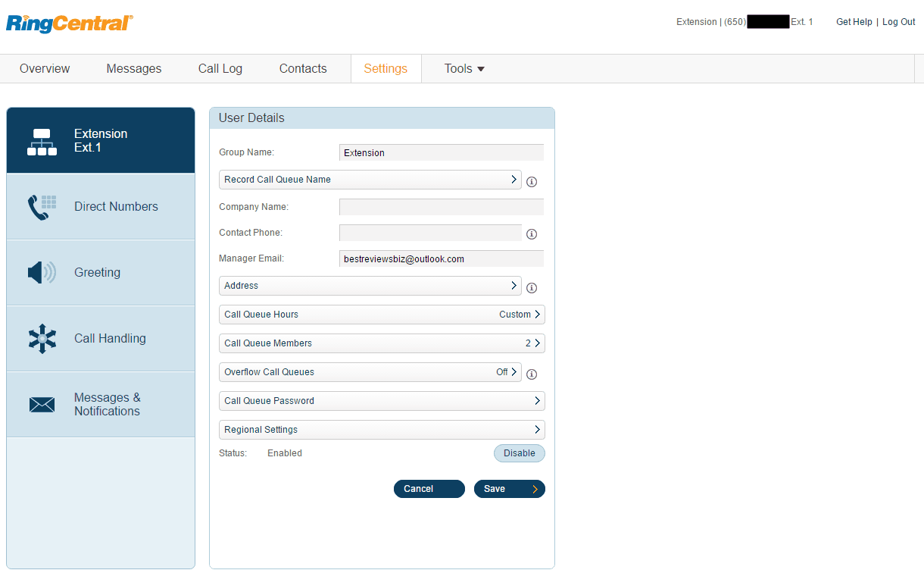Viewport: 924px width, 570px height.
Task: Click the RingCentral logo
Action: (x=68, y=23)
